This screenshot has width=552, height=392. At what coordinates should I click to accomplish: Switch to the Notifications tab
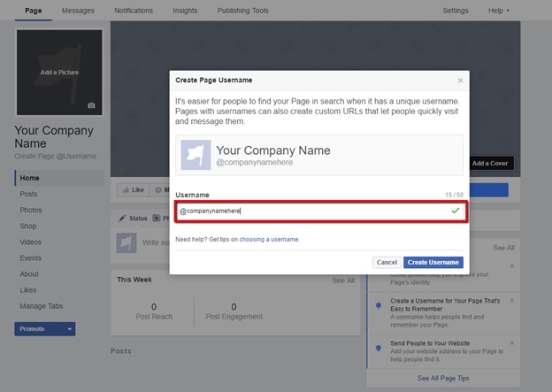[x=134, y=11]
